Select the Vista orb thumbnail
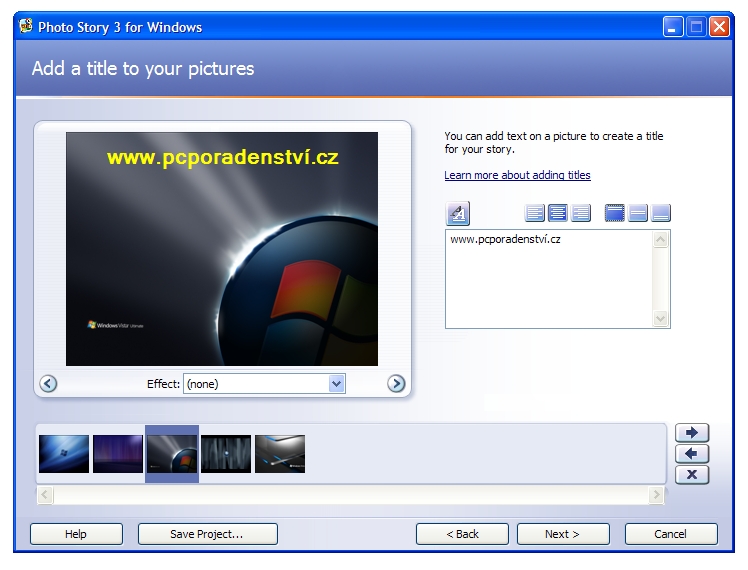Image resolution: width=748 pixels, height=570 pixels. [172, 454]
